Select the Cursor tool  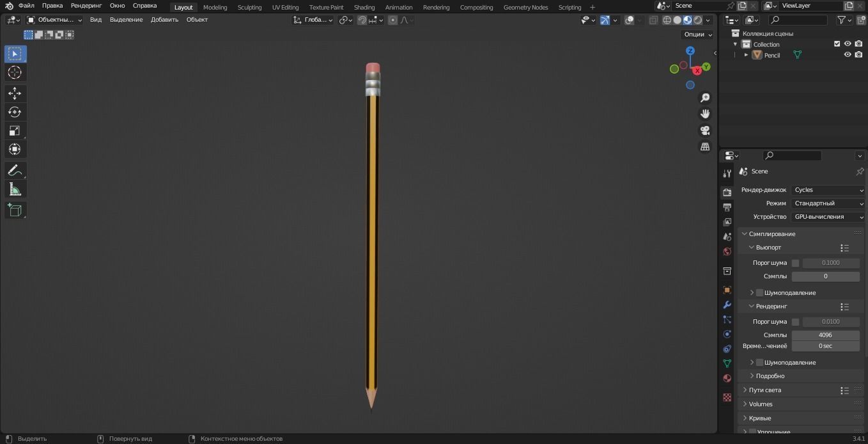point(15,72)
